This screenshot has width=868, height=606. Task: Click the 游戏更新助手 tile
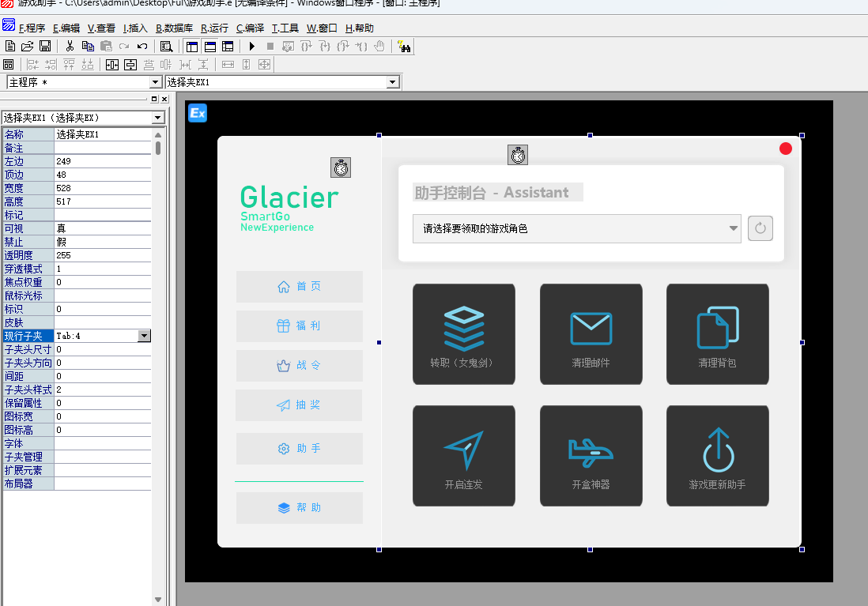pyautogui.click(x=718, y=456)
